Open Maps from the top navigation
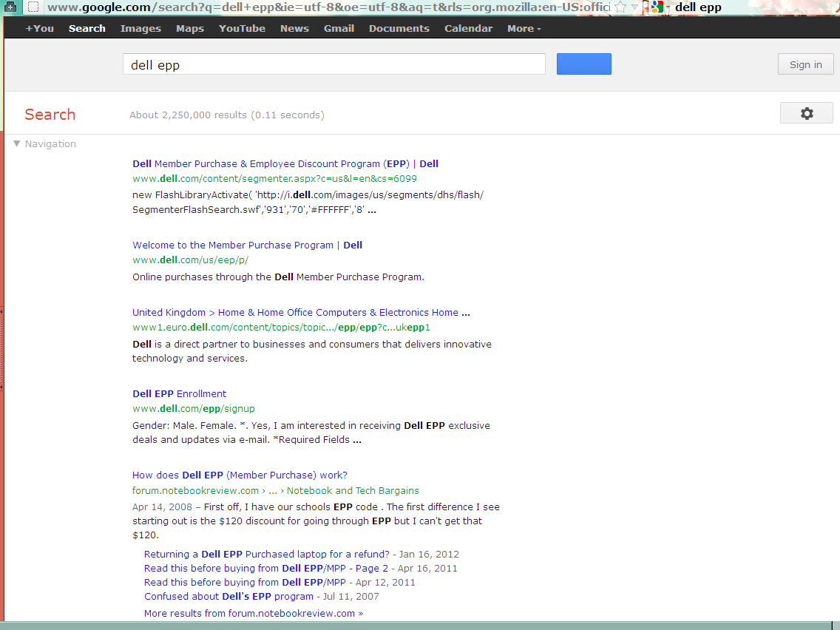Viewport: 840px width, 630px height. [x=189, y=29]
